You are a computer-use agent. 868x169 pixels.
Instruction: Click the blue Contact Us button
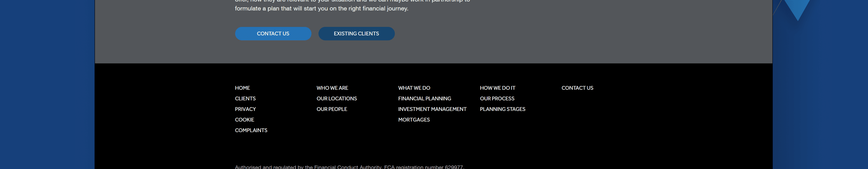[273, 34]
